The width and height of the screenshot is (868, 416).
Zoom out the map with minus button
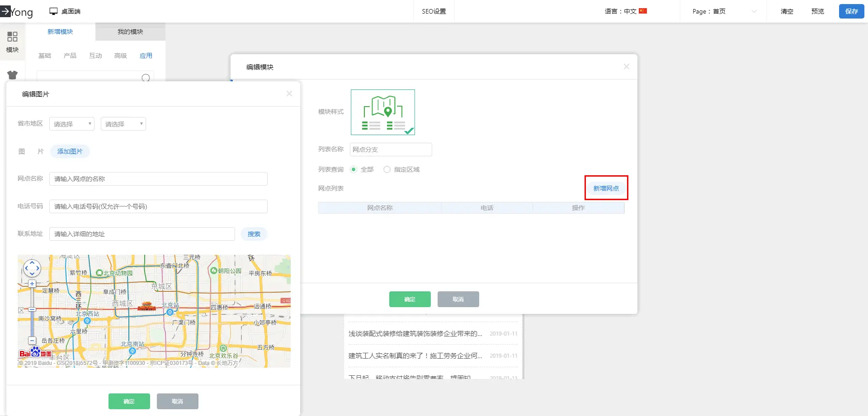pyautogui.click(x=32, y=341)
